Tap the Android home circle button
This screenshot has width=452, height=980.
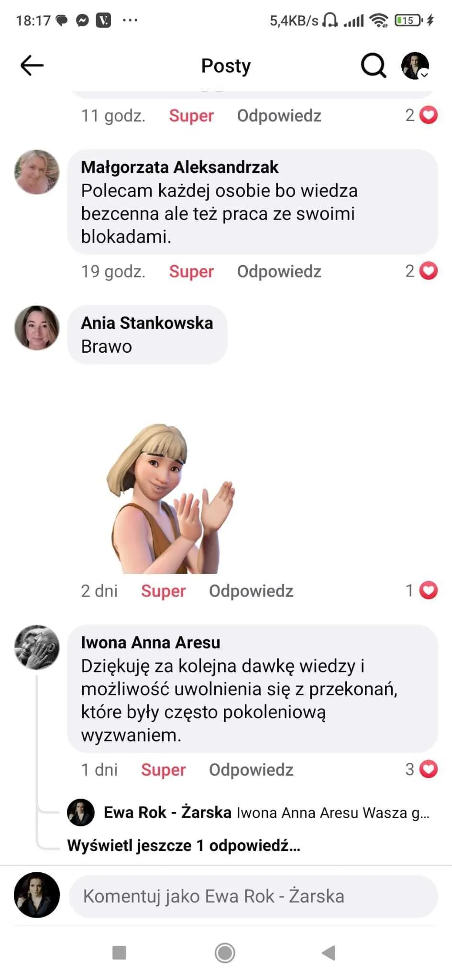click(x=225, y=953)
